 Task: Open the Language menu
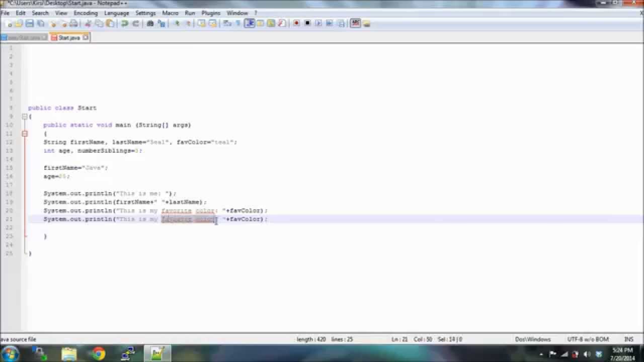pyautogui.click(x=116, y=13)
